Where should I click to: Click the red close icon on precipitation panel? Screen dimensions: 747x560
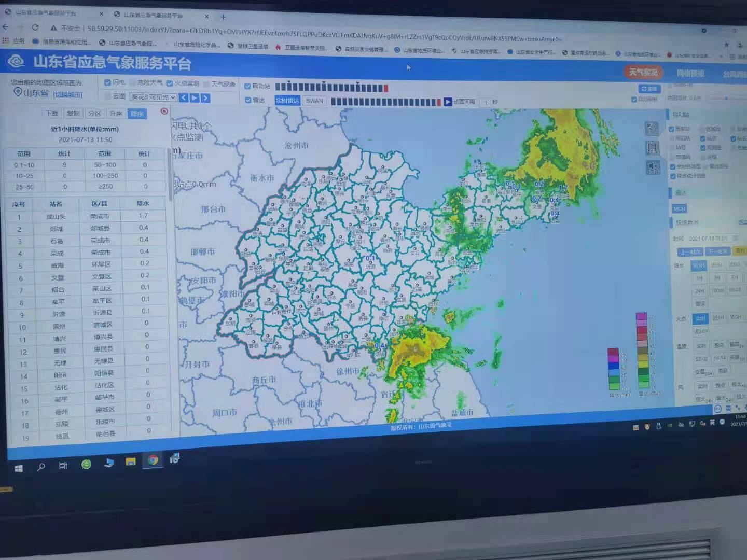[164, 111]
